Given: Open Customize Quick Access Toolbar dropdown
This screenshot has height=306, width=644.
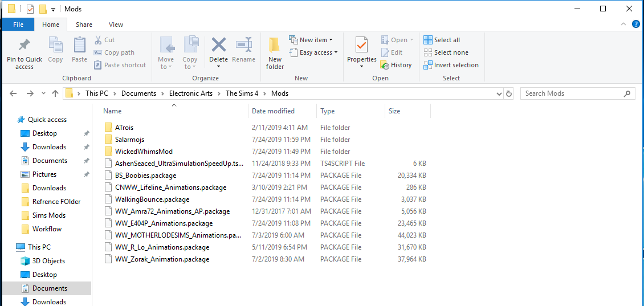Looking at the screenshot, I should (53, 10).
